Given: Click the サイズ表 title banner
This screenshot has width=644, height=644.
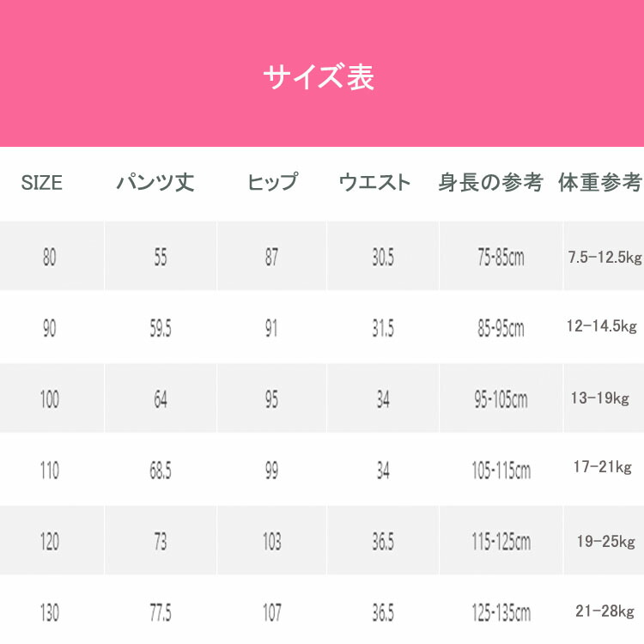Looking at the screenshot, I should (322, 73).
